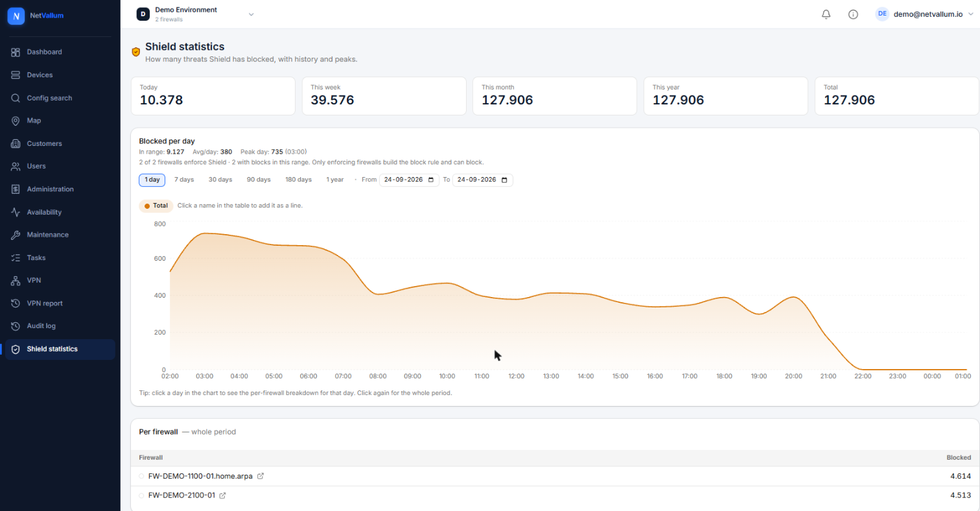Select the 180 days range
Screen dimensions: 980x511
coord(299,180)
